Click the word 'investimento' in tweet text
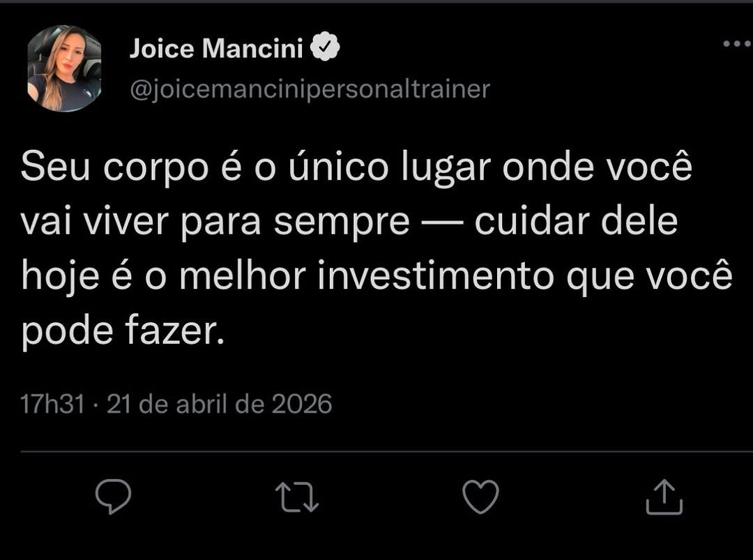Screen dimensions: 753x560 click(436, 277)
